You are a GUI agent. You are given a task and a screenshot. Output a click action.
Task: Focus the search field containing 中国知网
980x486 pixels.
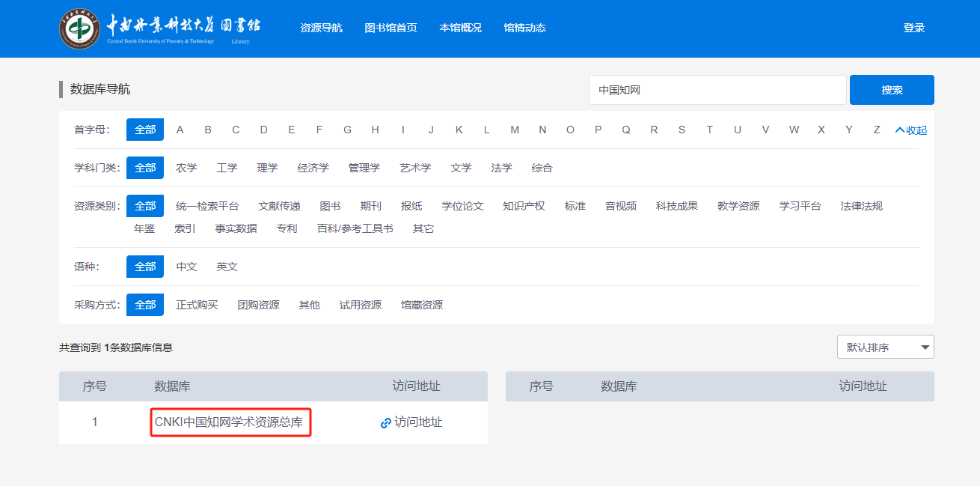[717, 90]
